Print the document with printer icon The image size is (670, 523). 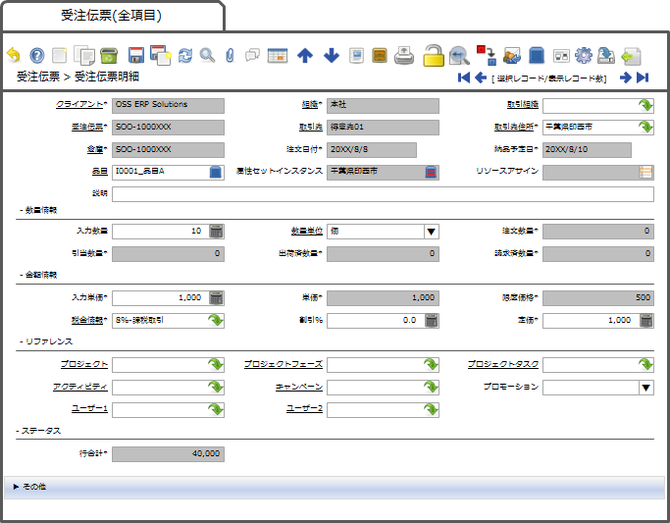point(404,55)
